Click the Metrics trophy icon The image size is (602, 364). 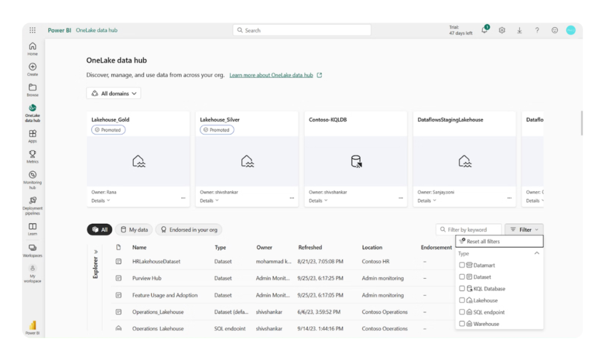tap(32, 156)
